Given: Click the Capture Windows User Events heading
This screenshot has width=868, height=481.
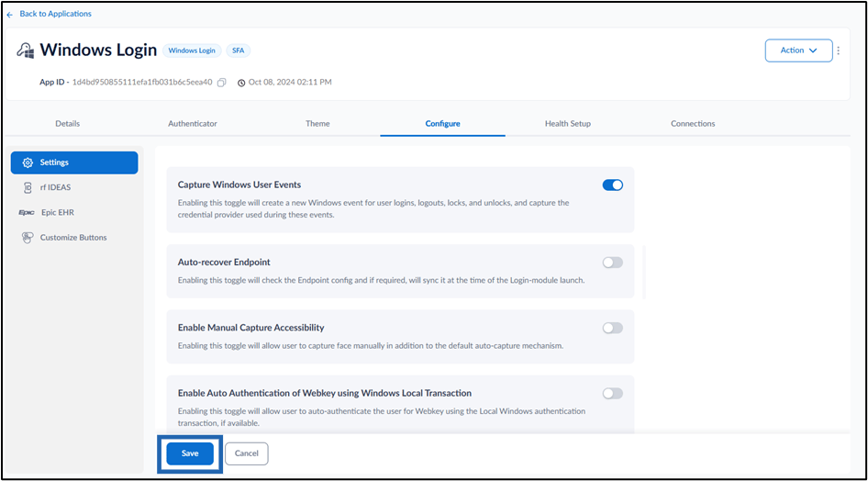Looking at the screenshot, I should tap(239, 185).
